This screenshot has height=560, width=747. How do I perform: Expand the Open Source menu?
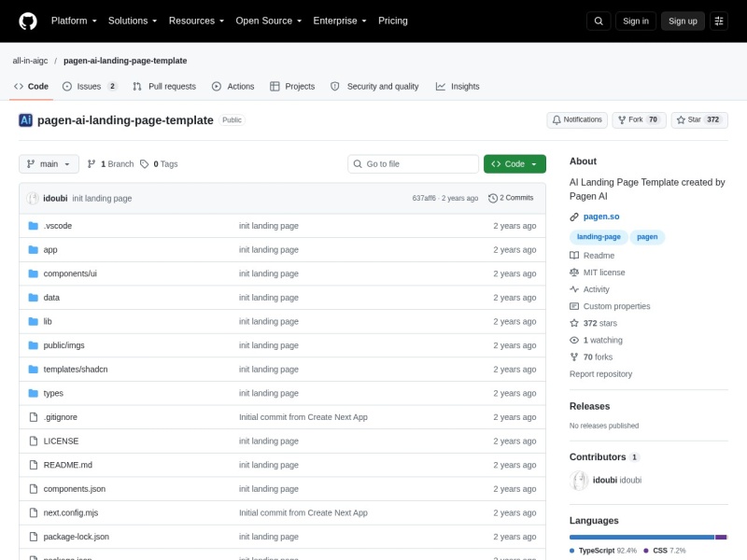[x=268, y=21]
